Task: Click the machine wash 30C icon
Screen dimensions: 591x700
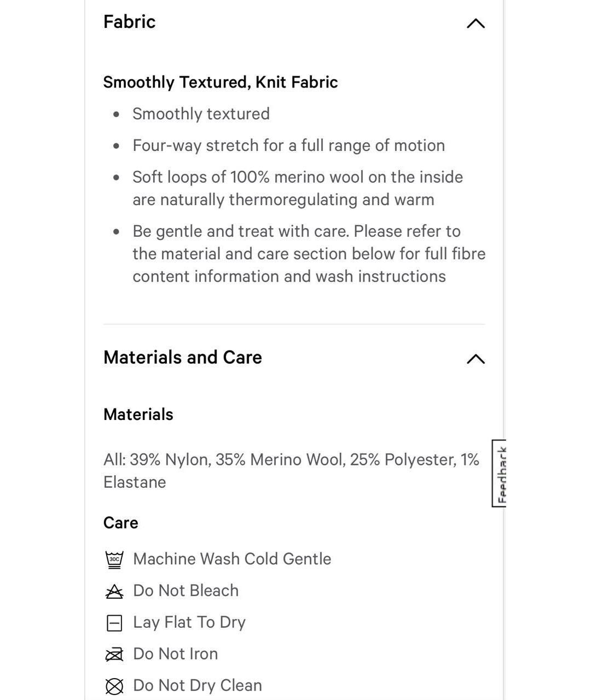Action: tap(114, 559)
